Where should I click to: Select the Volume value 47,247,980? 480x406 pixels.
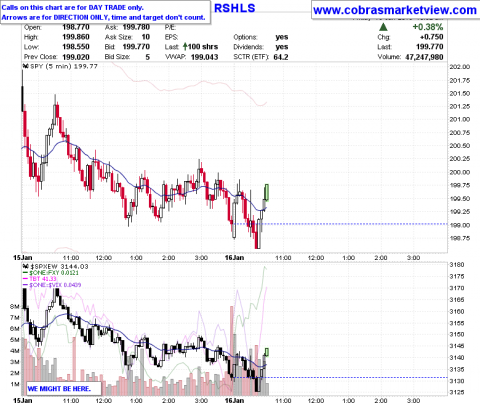tap(424, 57)
